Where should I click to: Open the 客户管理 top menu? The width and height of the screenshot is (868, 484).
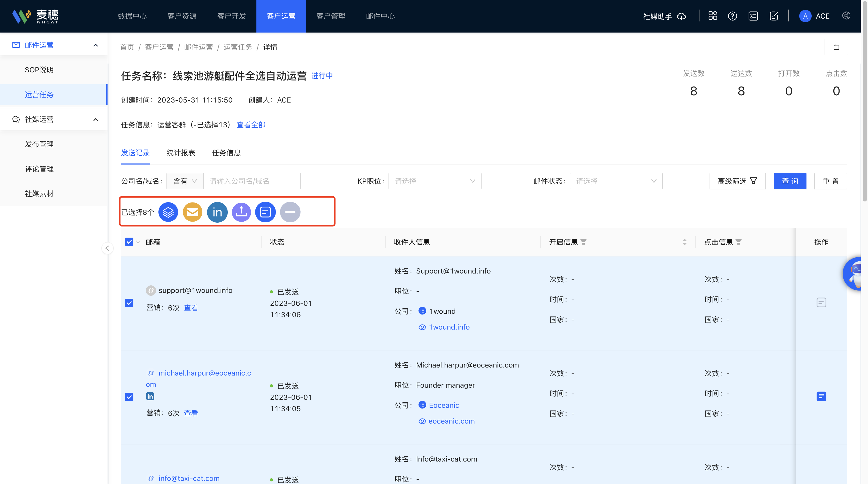point(331,16)
